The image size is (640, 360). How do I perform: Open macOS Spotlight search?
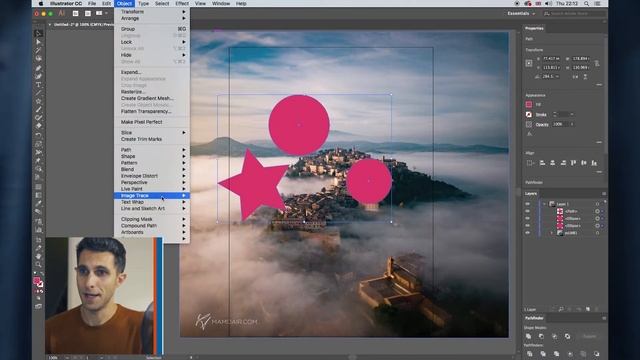[587, 3]
